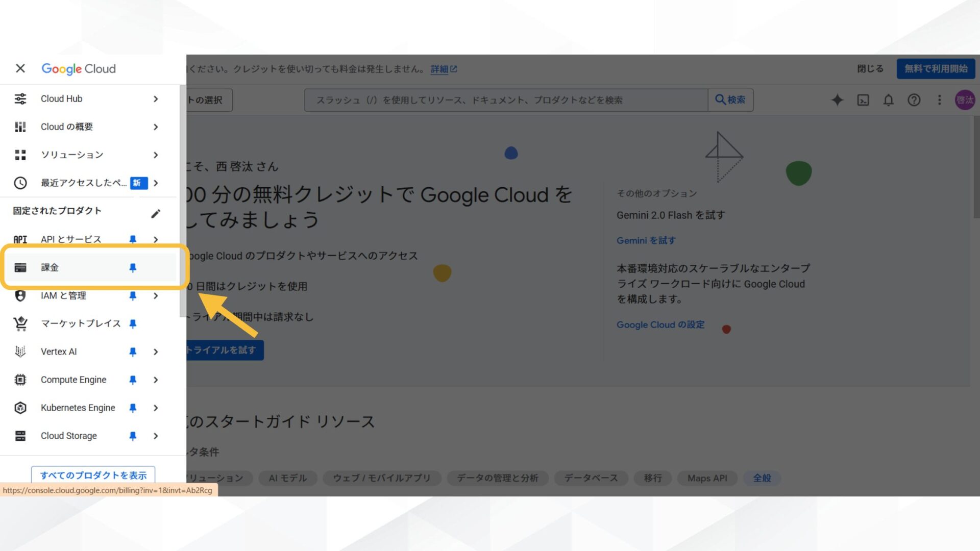Unpin 課金 from the sidebar
Viewport: 980px width, 551px height.
coord(133,267)
